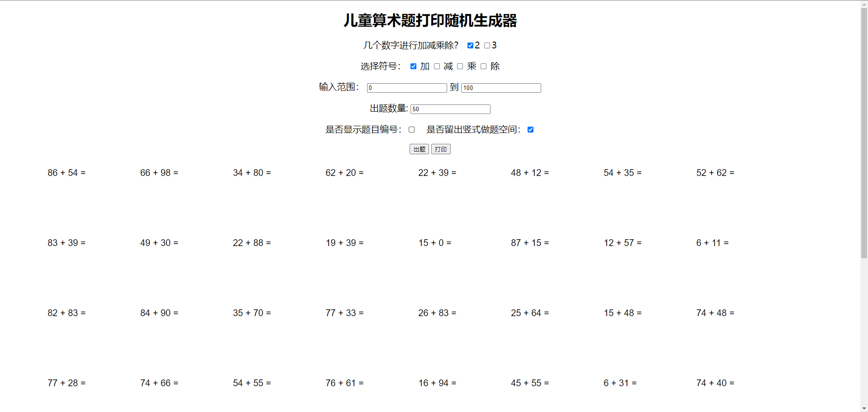The width and height of the screenshot is (868, 412).
Task: Click the label 出题数量:
Action: (x=389, y=109)
